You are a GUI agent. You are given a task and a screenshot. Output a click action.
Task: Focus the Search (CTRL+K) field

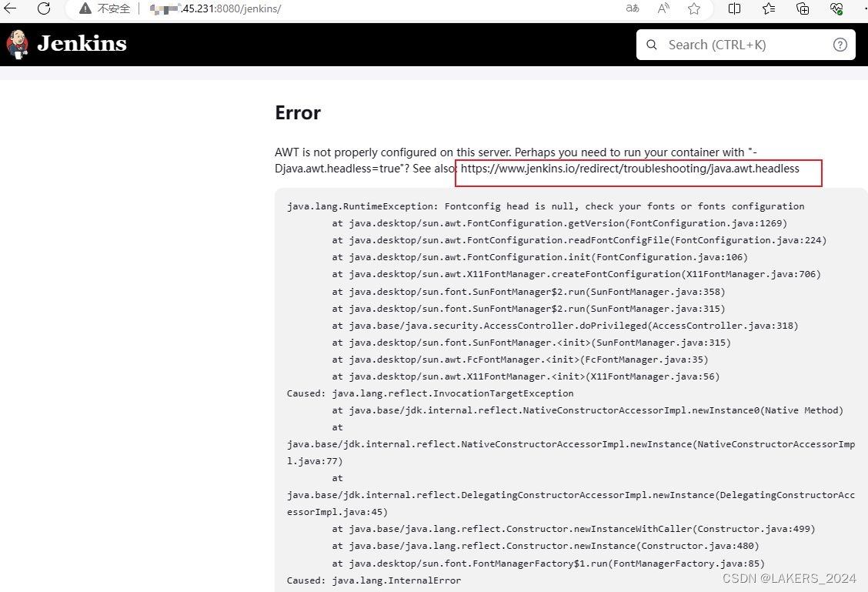(746, 45)
